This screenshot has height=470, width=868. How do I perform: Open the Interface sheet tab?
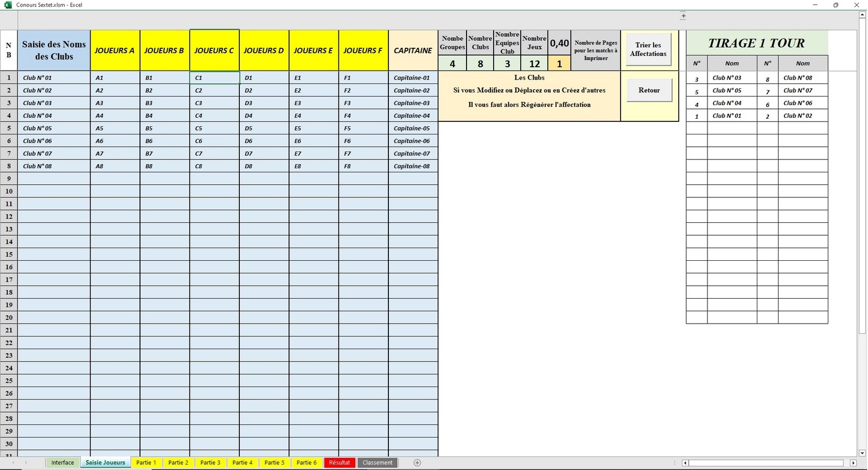[62, 462]
